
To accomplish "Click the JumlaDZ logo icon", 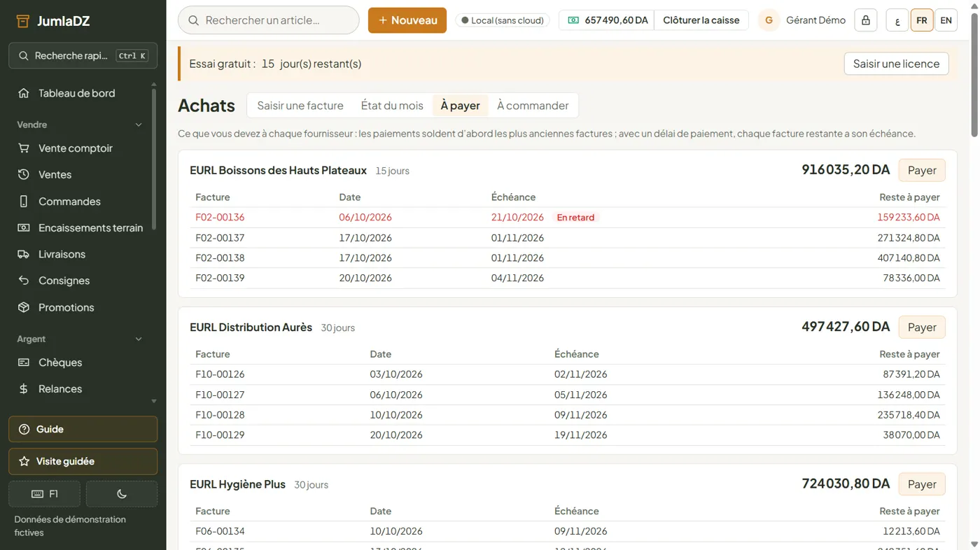I will tap(22, 21).
